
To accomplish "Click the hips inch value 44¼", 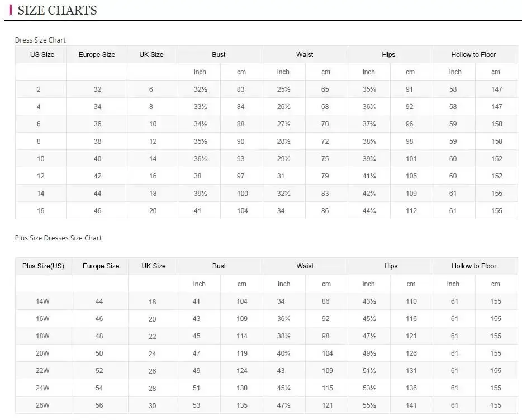I will tap(369, 211).
